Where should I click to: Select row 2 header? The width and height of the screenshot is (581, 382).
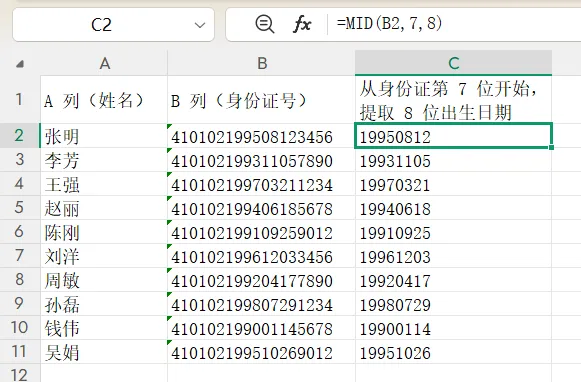20,135
